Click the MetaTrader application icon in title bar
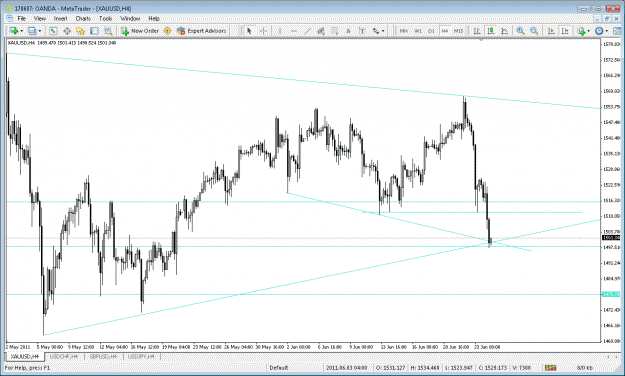Screen dimensions: 625x376 9,8
